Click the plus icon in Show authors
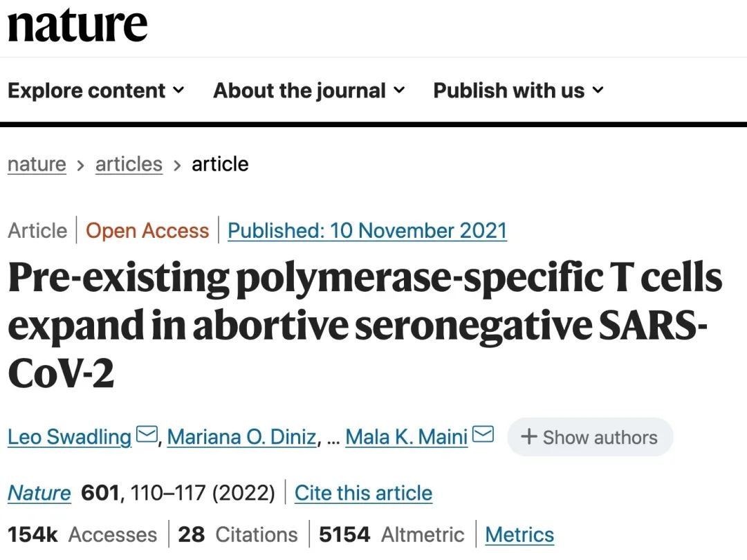This screenshot has height=560, width=747. 529,437
